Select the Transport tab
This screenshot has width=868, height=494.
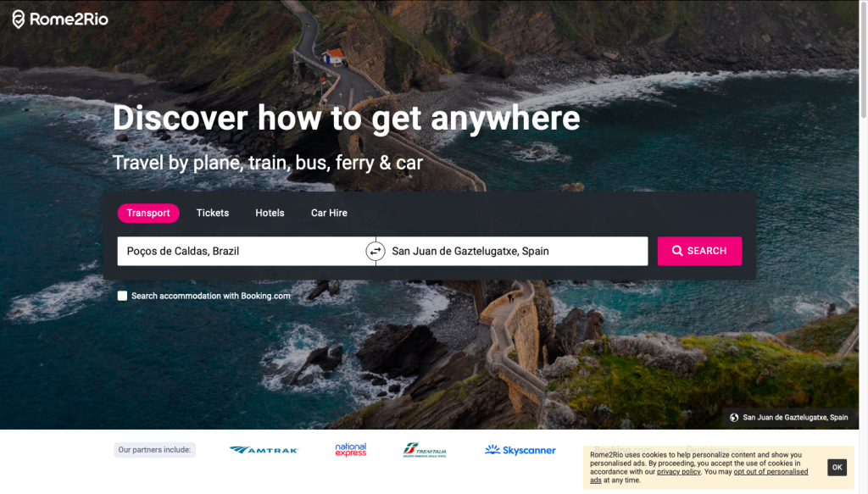coord(148,213)
